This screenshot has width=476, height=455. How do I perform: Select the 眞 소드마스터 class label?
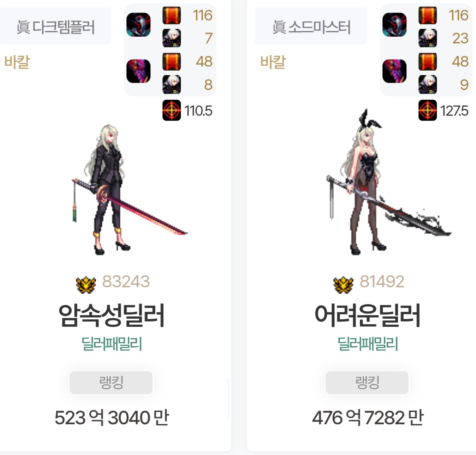[311, 26]
